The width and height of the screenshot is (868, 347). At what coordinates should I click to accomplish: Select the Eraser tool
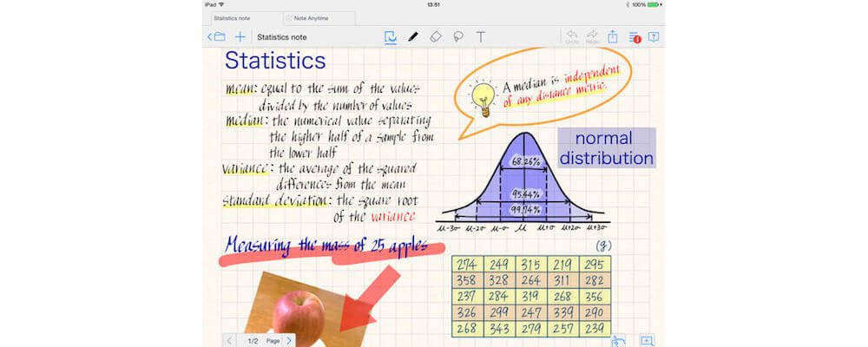point(436,37)
